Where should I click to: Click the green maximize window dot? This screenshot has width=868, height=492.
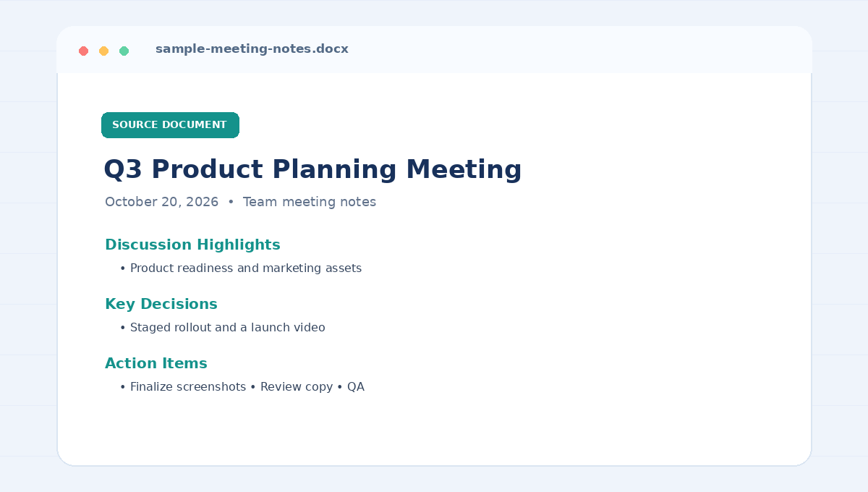pyautogui.click(x=124, y=51)
